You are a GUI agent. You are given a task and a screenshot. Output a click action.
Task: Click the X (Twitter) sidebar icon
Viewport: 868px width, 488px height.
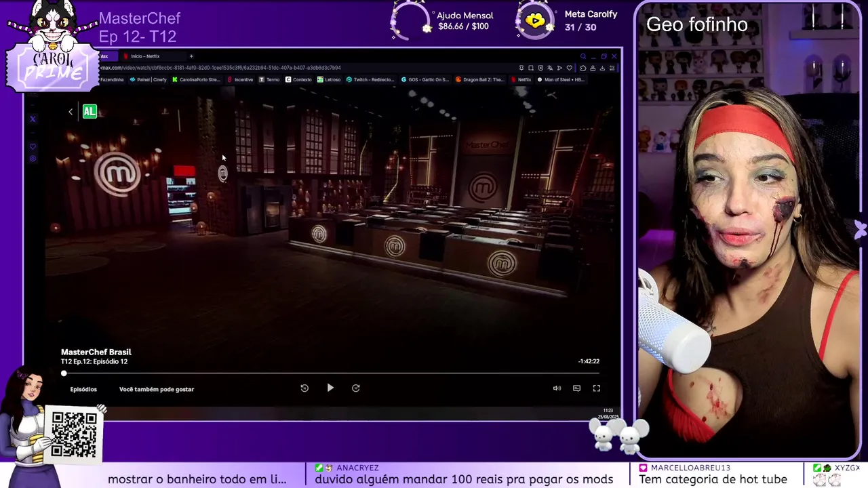pyautogui.click(x=33, y=119)
